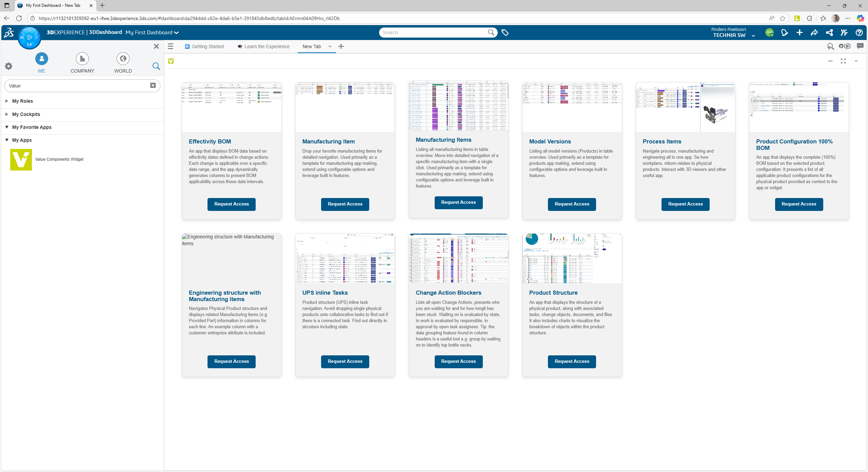Switch to the Getting Started tab
Screen dimensions: 868x472
(x=204, y=46)
